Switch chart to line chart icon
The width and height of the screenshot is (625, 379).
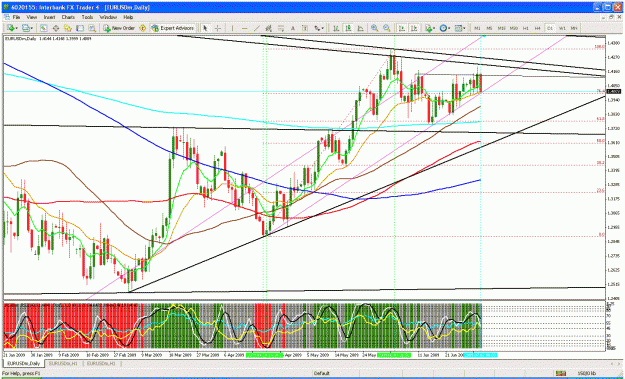[x=360, y=28]
